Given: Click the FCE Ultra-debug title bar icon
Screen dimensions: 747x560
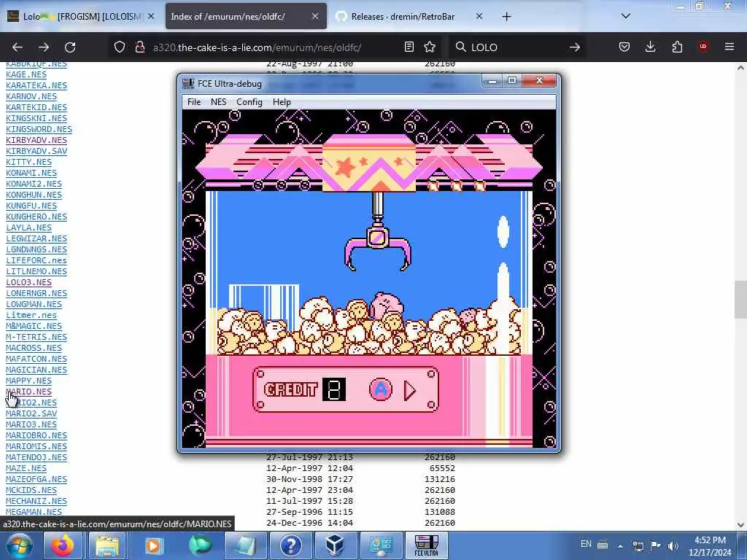Looking at the screenshot, I should tap(188, 83).
